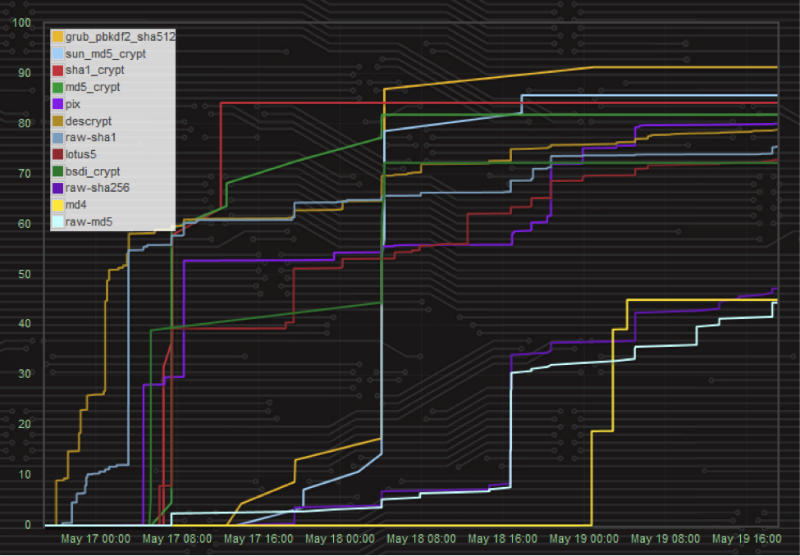Select the bsdi_crypt legend label

point(93,171)
